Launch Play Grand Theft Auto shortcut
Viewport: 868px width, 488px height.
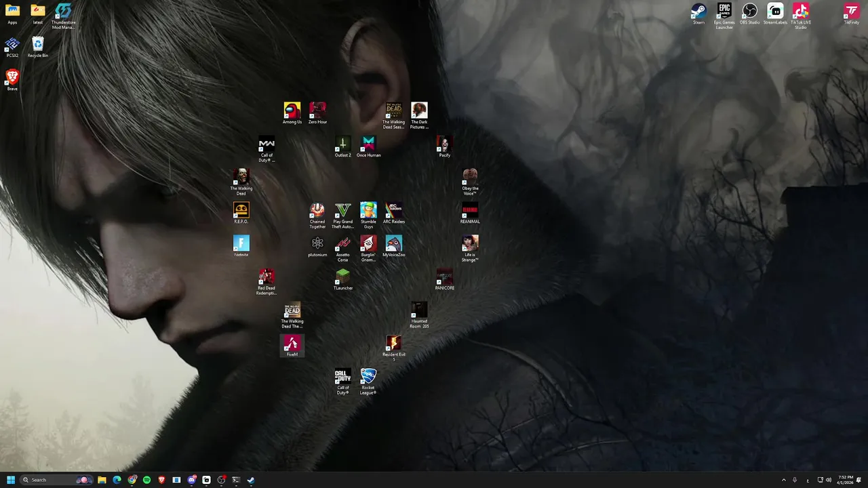[343, 216]
